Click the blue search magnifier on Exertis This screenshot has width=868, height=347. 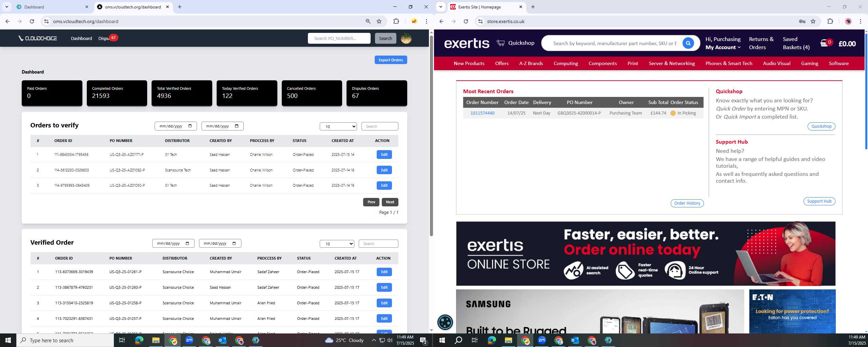pyautogui.click(x=688, y=43)
